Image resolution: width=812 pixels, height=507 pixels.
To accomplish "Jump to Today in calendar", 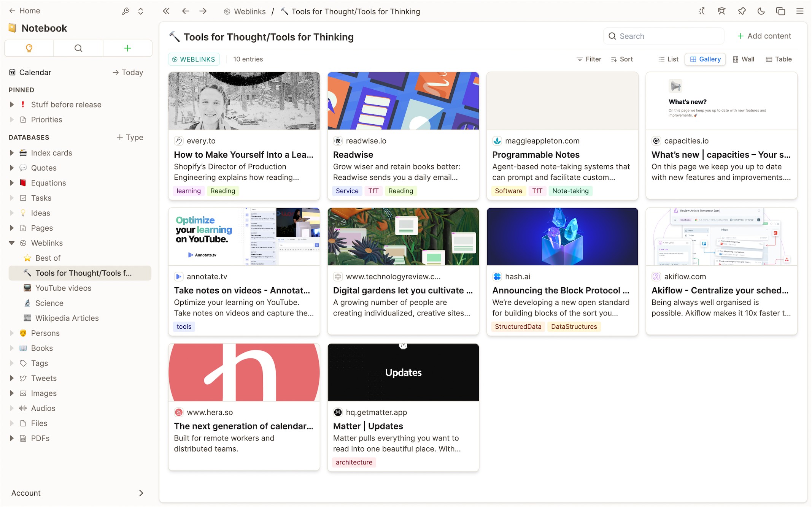I will pos(128,72).
